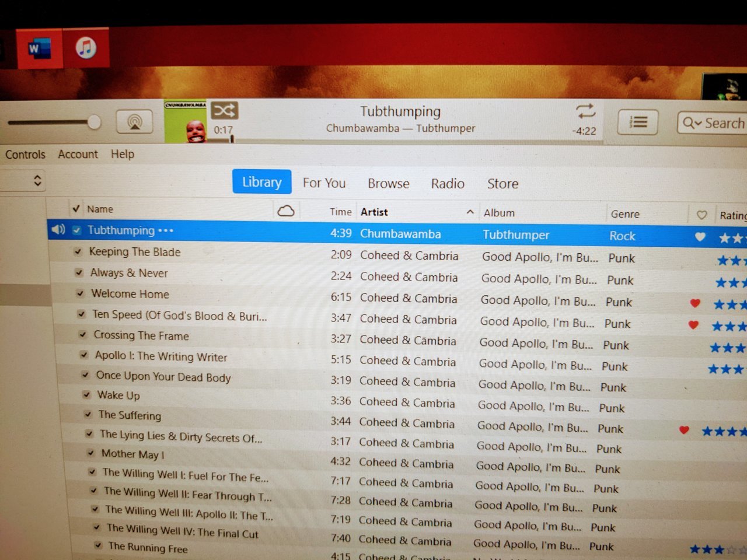Toggle the red heart on Welcome Home row
This screenshot has width=747, height=560.
[694, 303]
